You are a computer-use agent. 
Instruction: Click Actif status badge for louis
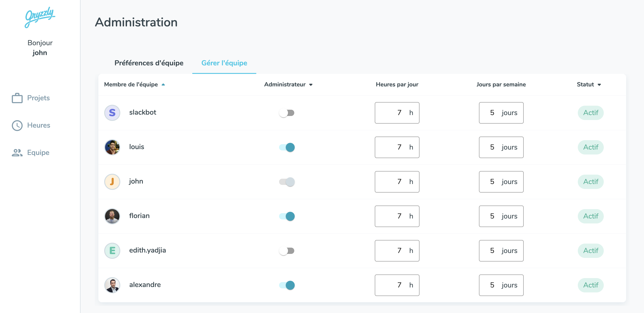pos(591,147)
